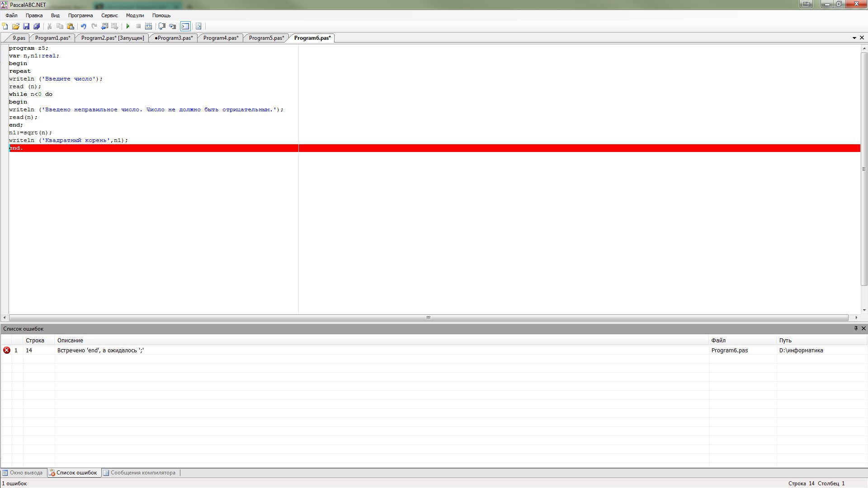Save the file with the floppy disk icon
The width and height of the screenshot is (868, 488).
click(26, 26)
